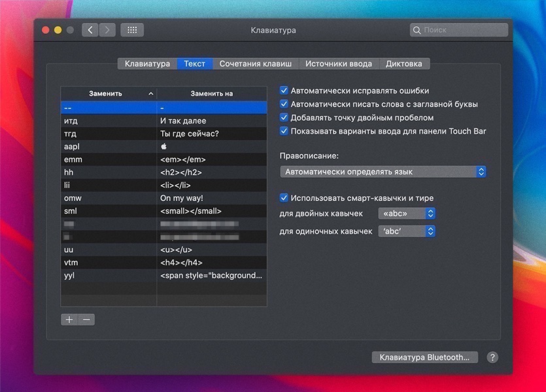Click the magnifier icon in search field

[417, 30]
